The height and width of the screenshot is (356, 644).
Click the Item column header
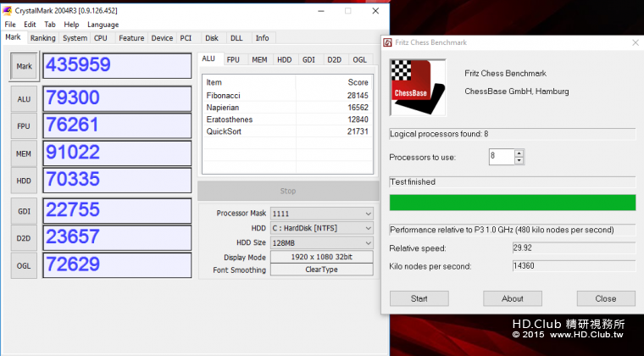tap(249, 82)
